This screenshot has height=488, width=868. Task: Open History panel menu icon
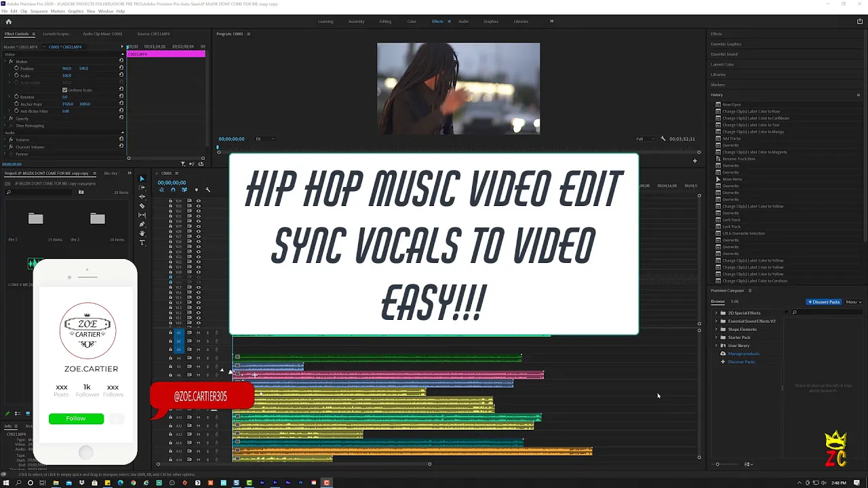click(x=859, y=95)
